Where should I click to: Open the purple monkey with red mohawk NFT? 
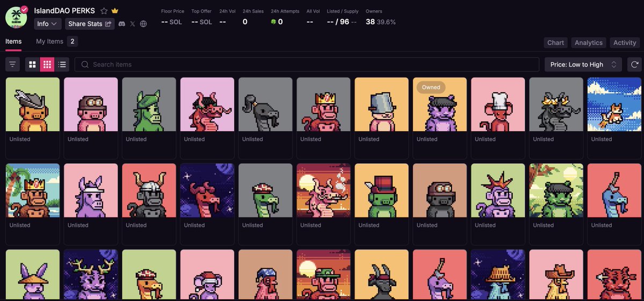click(x=498, y=190)
